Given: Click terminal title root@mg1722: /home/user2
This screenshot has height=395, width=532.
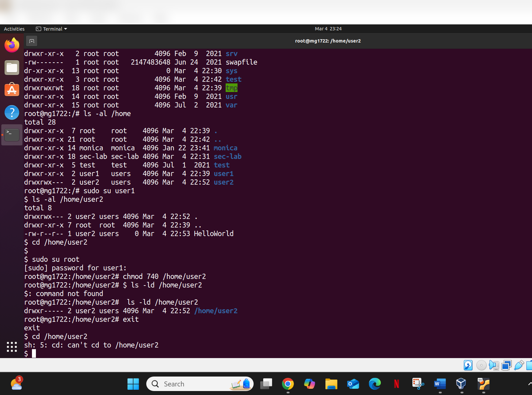Looking at the screenshot, I should coord(328,41).
